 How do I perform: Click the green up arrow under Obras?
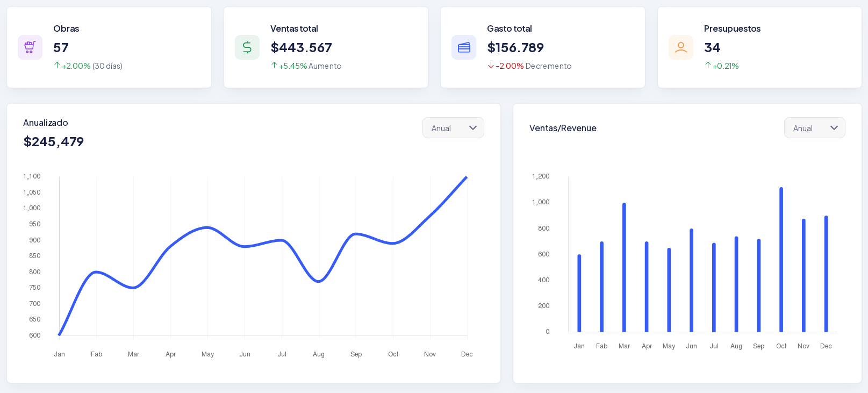pyautogui.click(x=57, y=66)
